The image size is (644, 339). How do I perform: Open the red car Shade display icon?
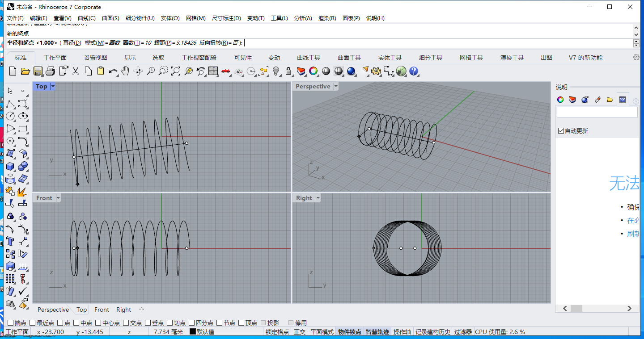(226, 71)
